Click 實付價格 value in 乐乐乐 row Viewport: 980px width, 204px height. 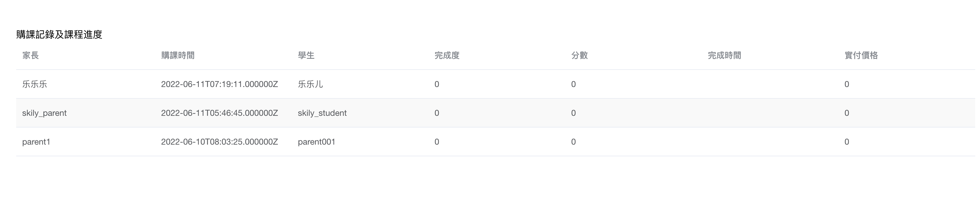(847, 84)
